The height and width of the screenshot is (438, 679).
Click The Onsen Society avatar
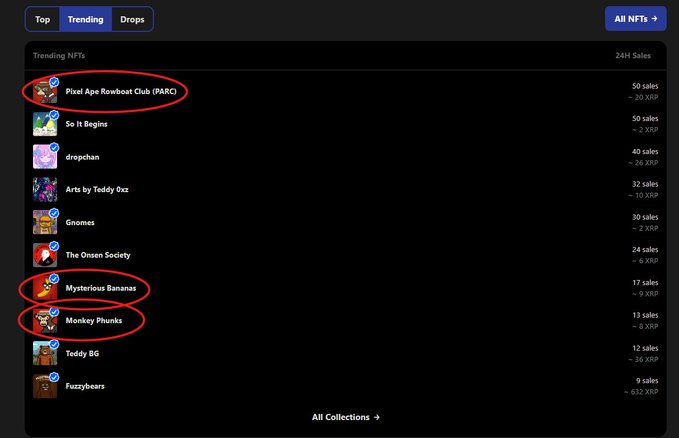click(45, 255)
